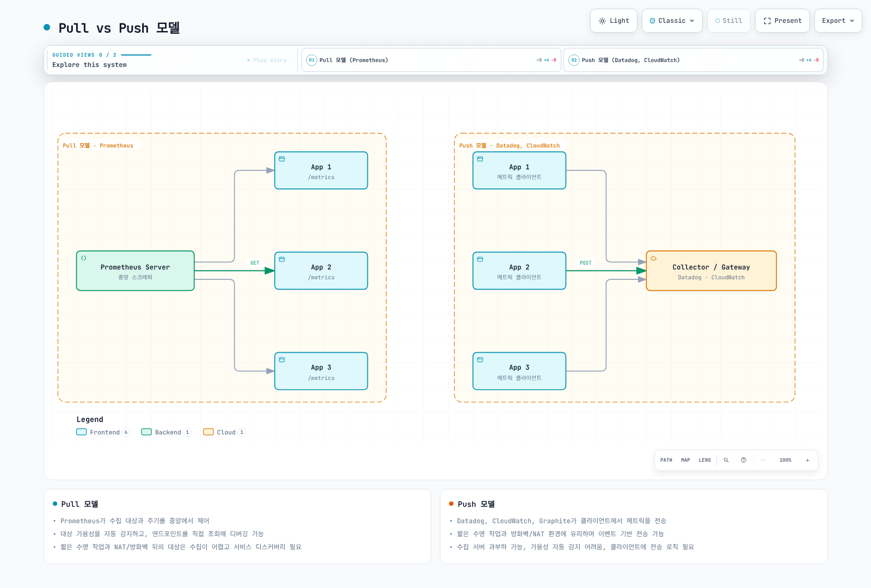The image size is (871, 588).
Task: Zoom in with the plus button
Action: point(808,460)
